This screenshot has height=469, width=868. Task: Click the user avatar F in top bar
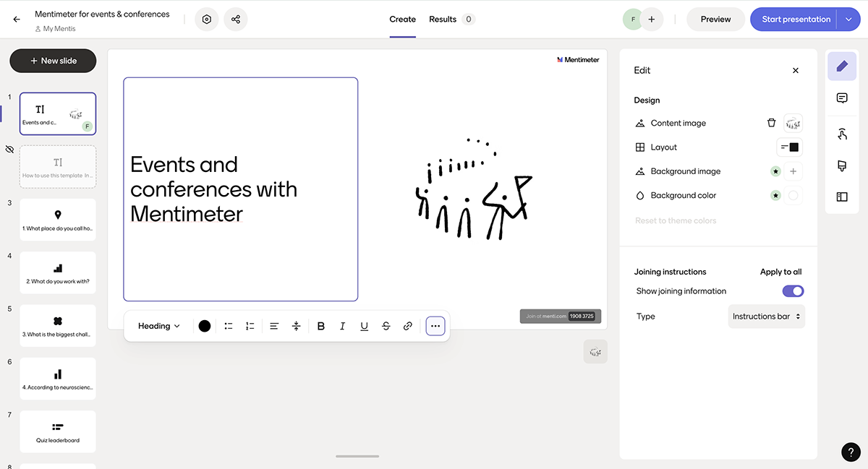coord(633,20)
